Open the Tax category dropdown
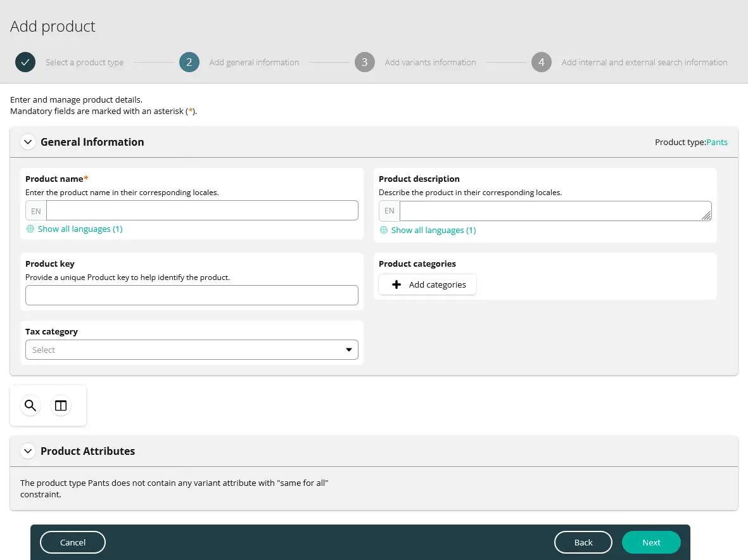The height and width of the screenshot is (560, 748). [191, 350]
